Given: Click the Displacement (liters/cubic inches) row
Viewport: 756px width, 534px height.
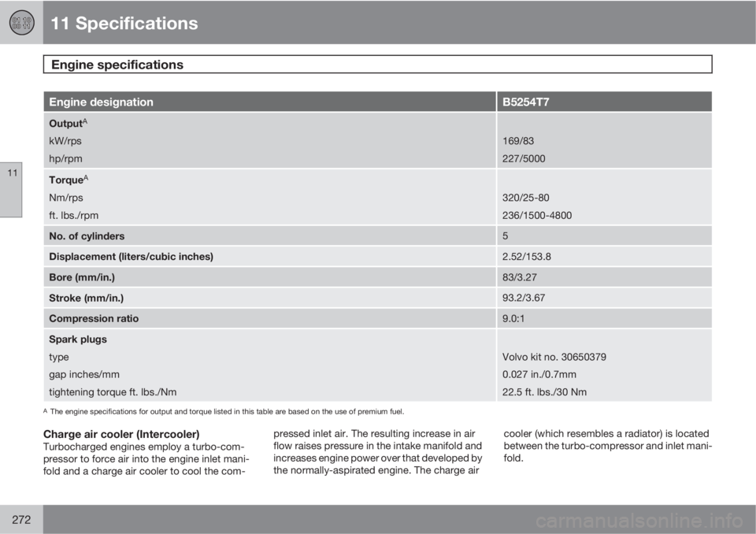Looking at the screenshot, I should (131, 257).
